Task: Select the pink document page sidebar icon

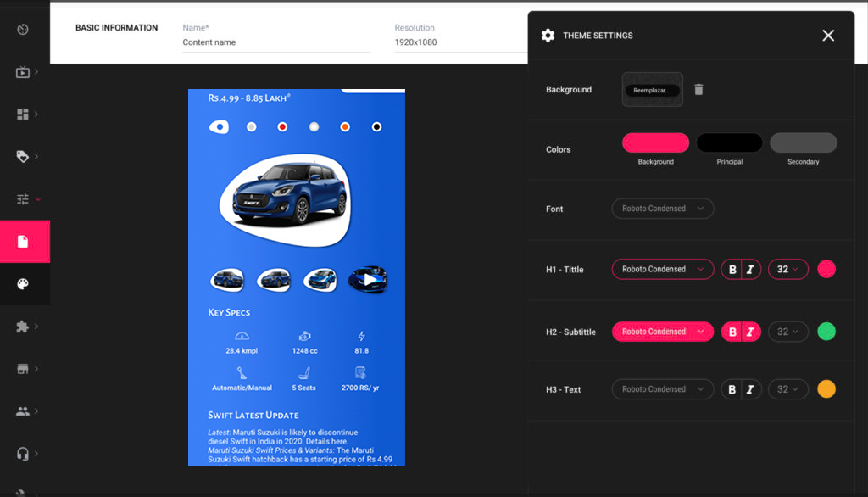Action: pos(23,242)
